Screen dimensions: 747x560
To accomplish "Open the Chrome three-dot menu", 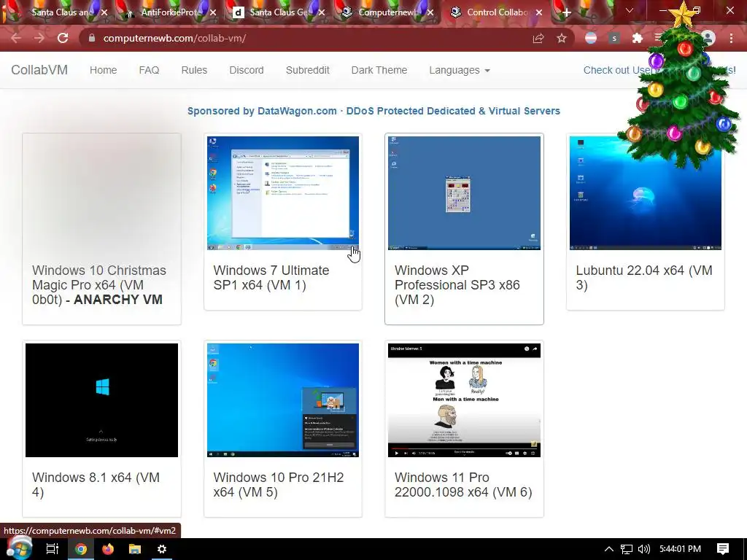I will tap(731, 38).
